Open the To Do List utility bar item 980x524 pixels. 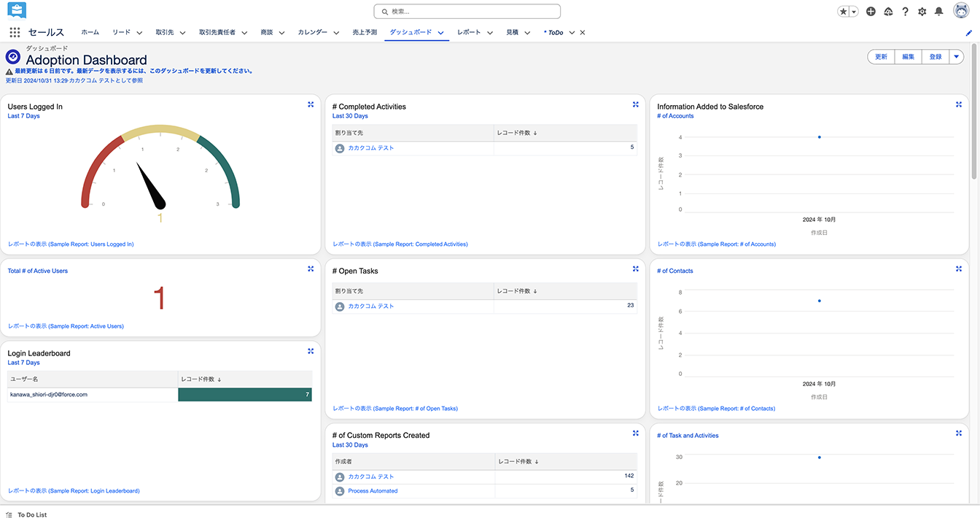tap(26, 515)
